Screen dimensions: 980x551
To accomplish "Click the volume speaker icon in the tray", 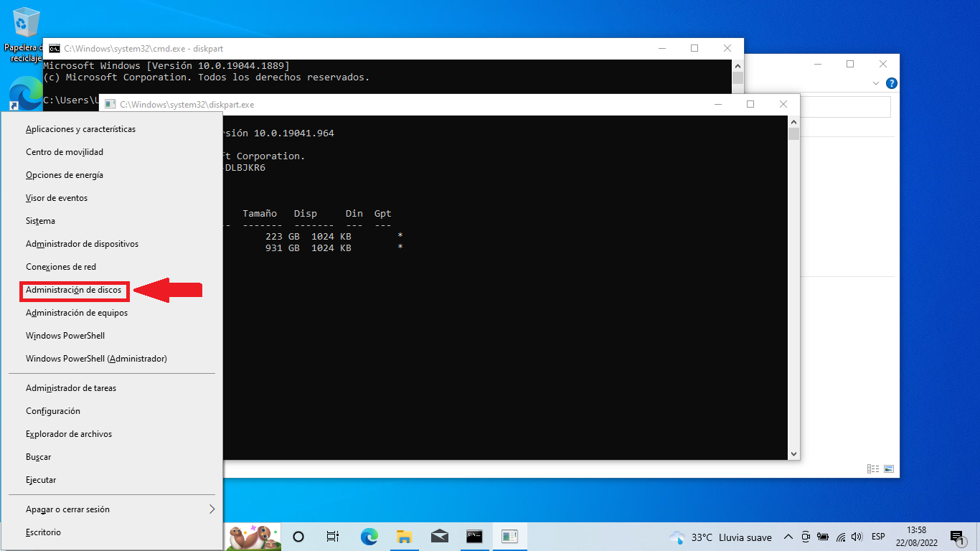I will click(x=857, y=537).
